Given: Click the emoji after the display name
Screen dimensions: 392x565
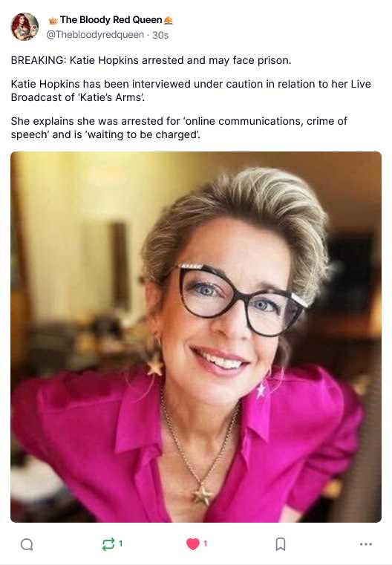Looking at the screenshot, I should pyautogui.click(x=169, y=21).
